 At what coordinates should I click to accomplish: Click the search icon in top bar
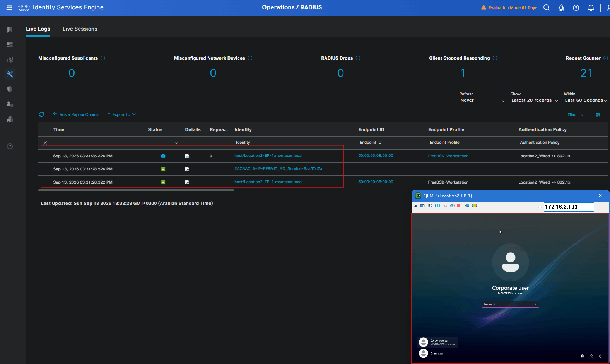click(547, 8)
